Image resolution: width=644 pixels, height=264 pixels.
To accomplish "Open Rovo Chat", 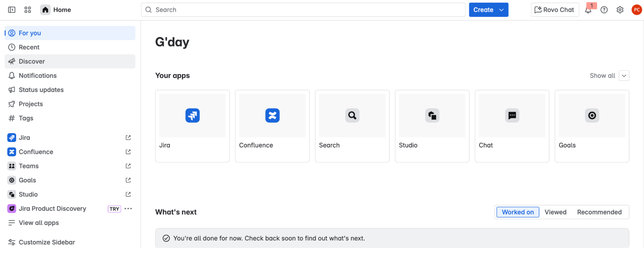I will [x=555, y=10].
